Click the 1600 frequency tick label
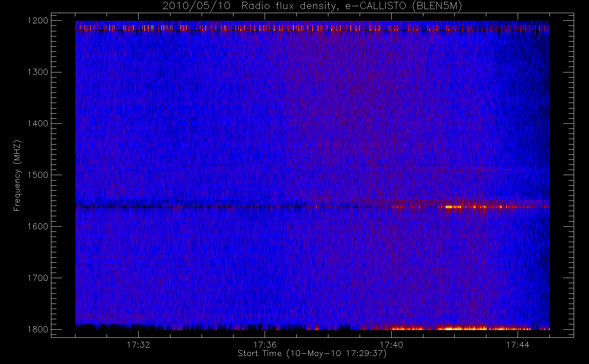 click(38, 226)
